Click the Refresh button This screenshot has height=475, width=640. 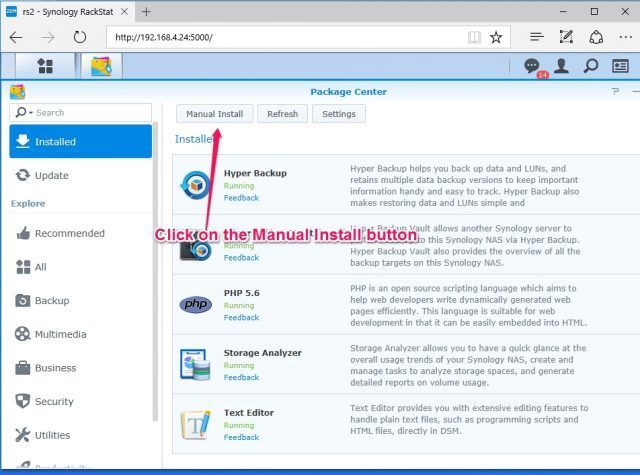click(x=282, y=114)
